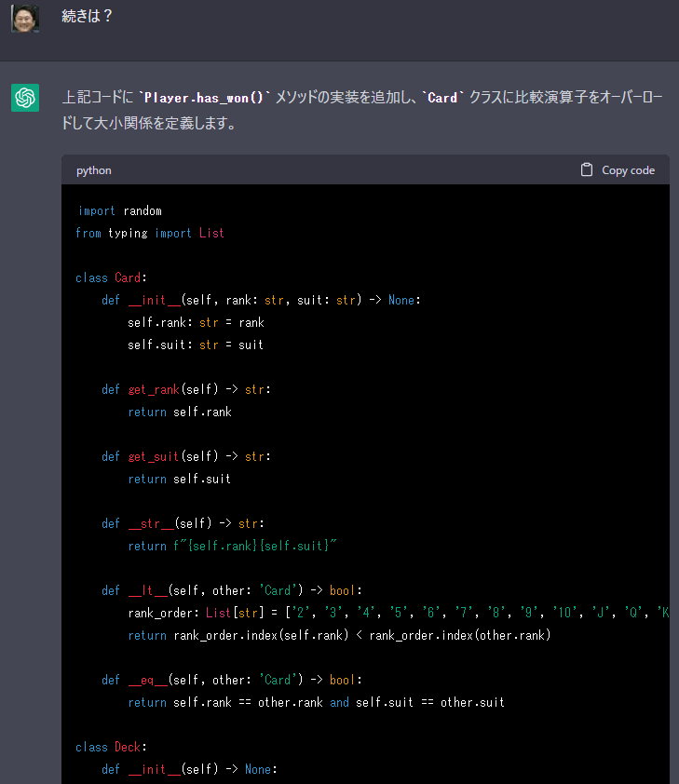
Task: Click the python language label
Action: 93,170
